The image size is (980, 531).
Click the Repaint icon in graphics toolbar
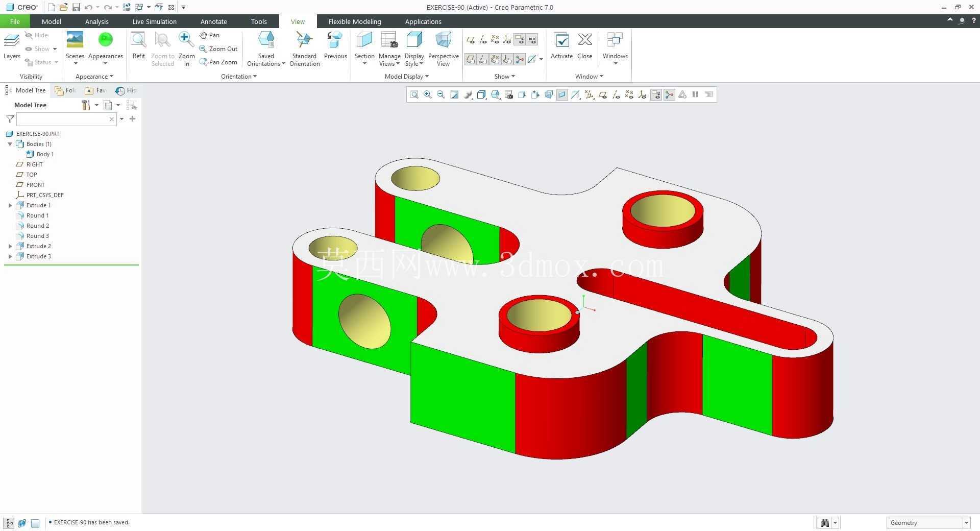pyautogui.click(x=454, y=94)
